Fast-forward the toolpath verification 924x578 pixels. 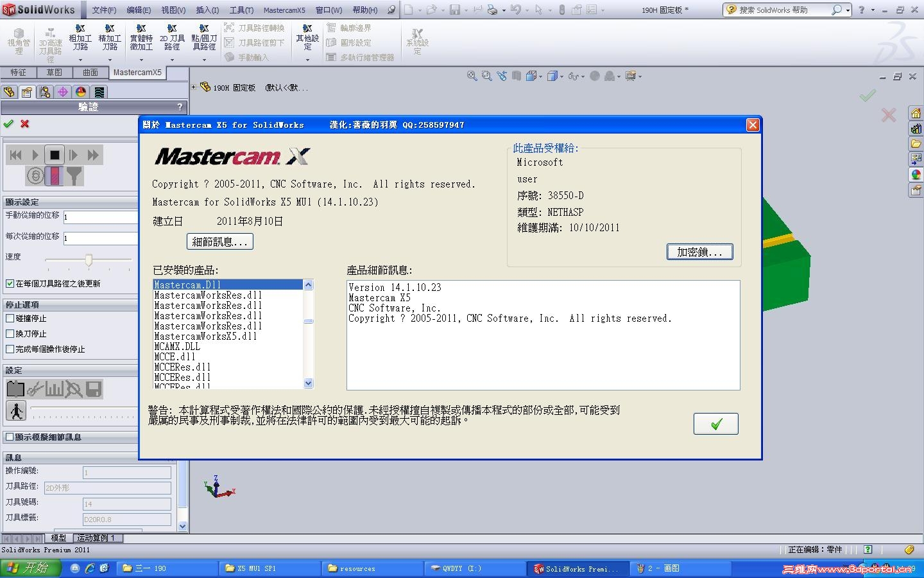point(93,155)
